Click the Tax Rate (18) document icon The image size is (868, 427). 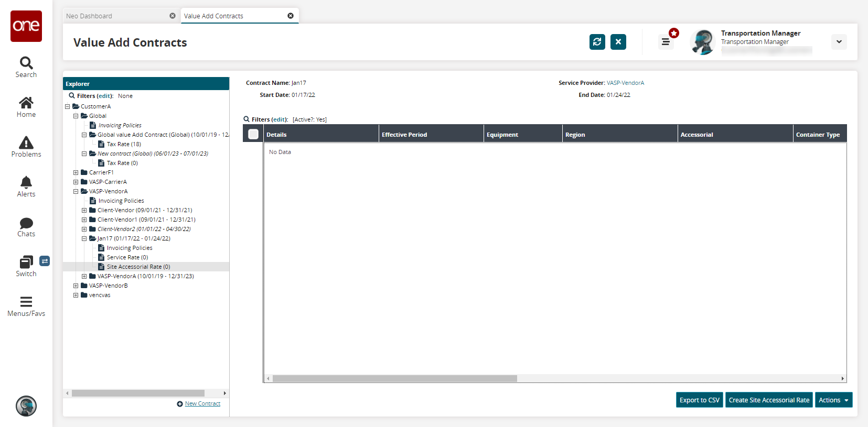click(101, 144)
